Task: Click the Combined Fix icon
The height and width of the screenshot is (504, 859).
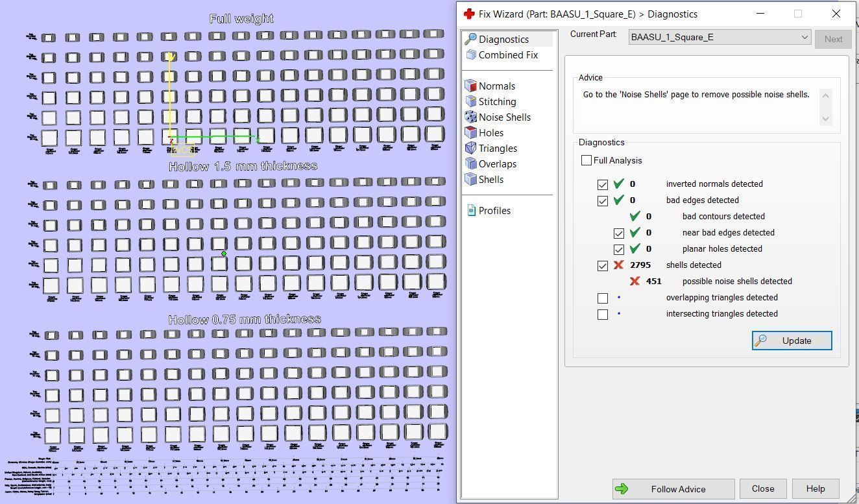Action: (471, 55)
